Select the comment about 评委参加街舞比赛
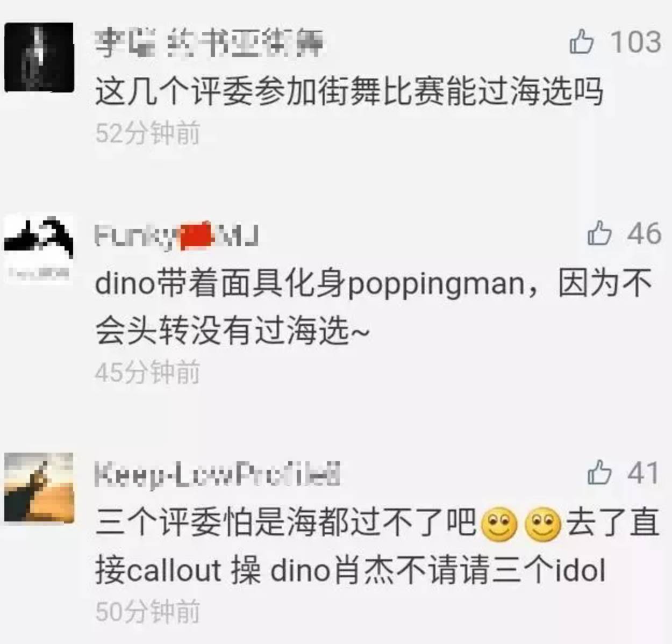This screenshot has width=672, height=644. click(349, 92)
